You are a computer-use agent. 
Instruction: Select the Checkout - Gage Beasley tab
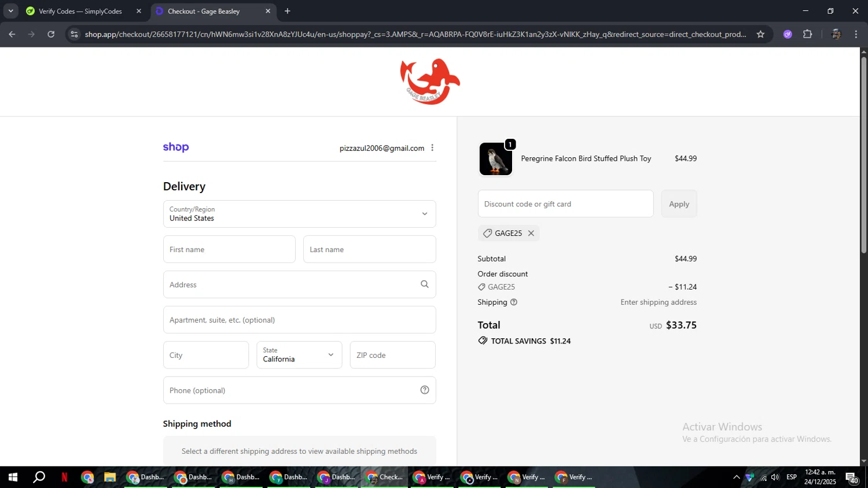[x=204, y=11]
